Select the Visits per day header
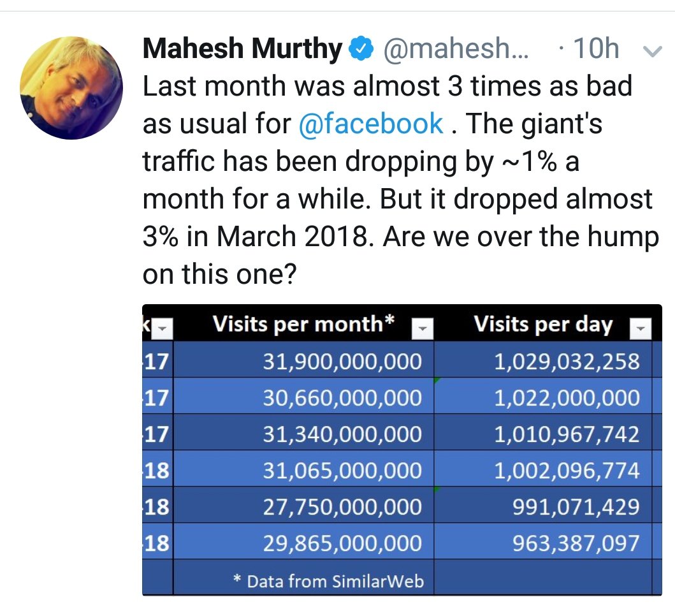Viewport: 675px width, 616px height. (x=542, y=325)
